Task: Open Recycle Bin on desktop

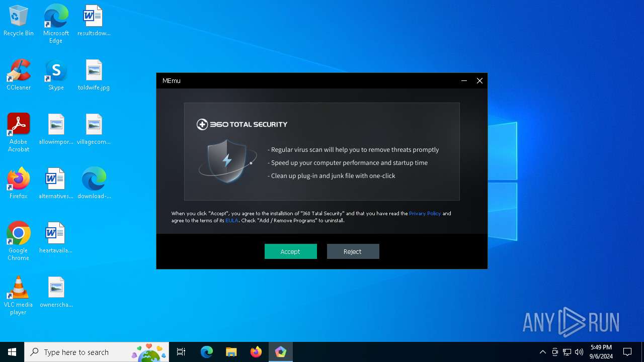Action: (x=19, y=21)
